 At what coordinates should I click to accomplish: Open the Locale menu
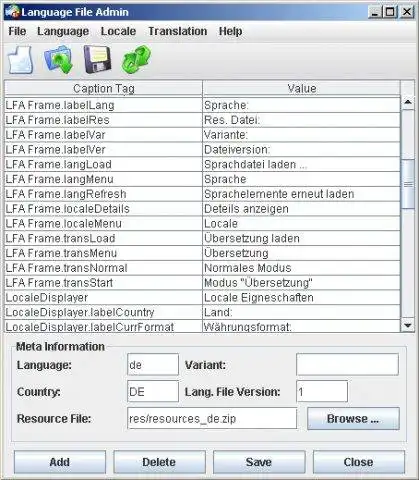point(118,31)
